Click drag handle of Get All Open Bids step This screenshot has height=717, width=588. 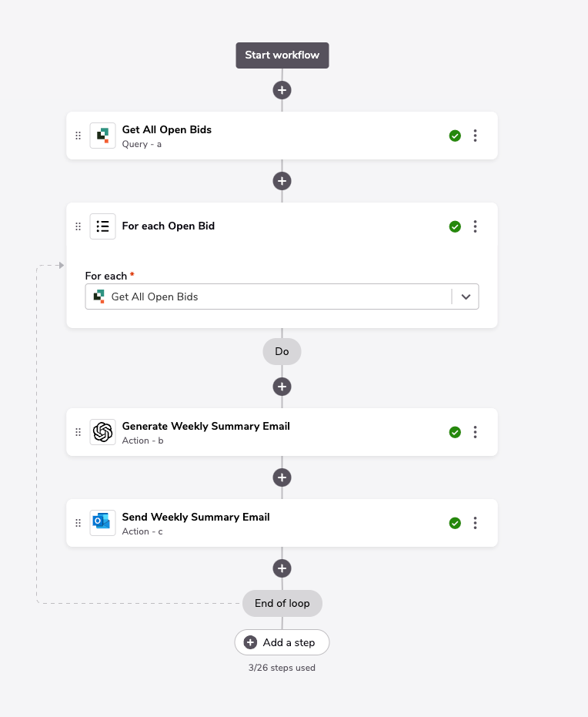(x=79, y=136)
